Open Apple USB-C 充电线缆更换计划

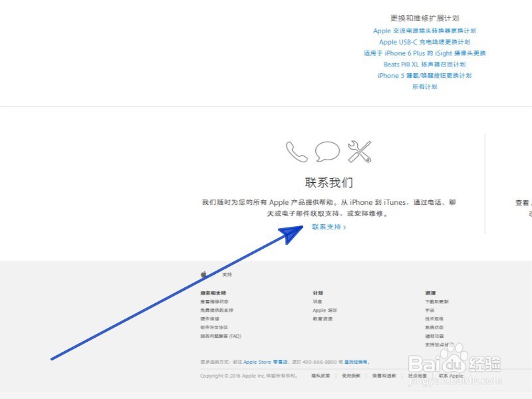[x=424, y=41]
